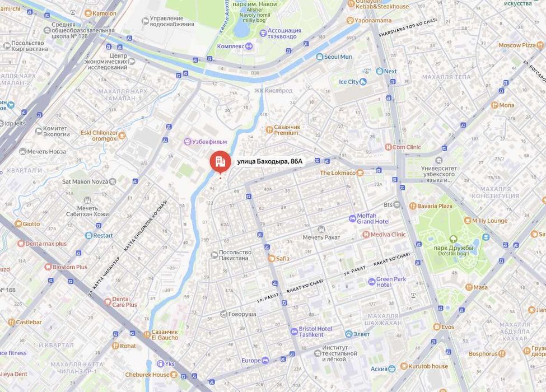Viewport: 546px width, 392px height.
Task: Click the Bristol Hotel Tashkent icon
Action: click(x=294, y=332)
